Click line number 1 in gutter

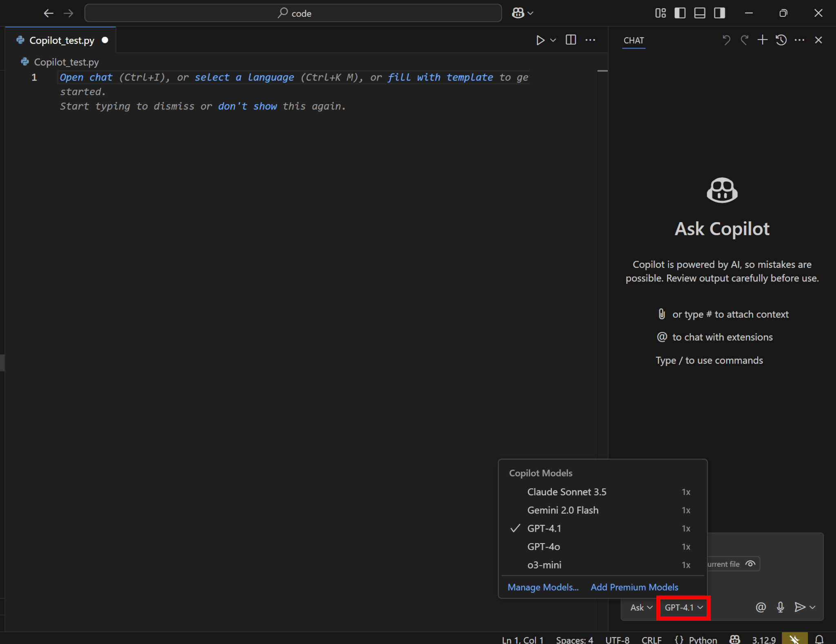pyautogui.click(x=34, y=77)
